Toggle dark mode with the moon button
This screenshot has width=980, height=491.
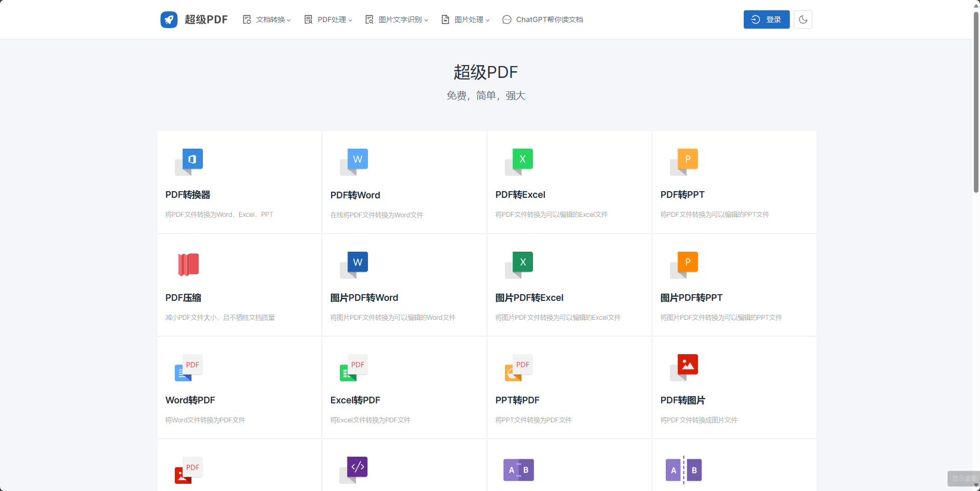[x=803, y=19]
